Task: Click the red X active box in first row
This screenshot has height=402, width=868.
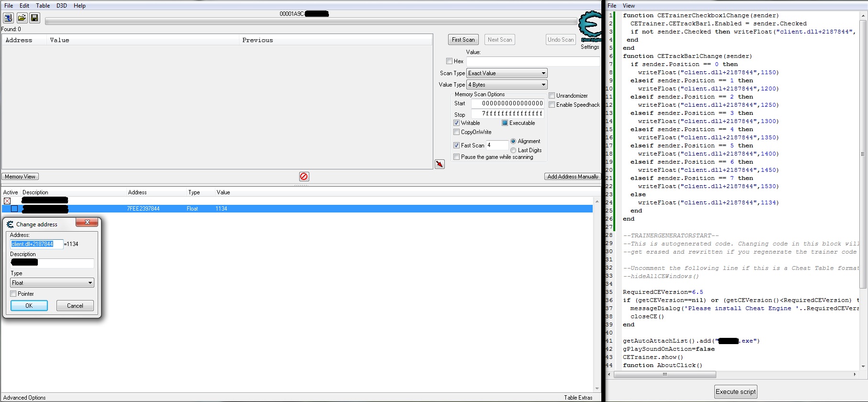Action: tap(7, 201)
